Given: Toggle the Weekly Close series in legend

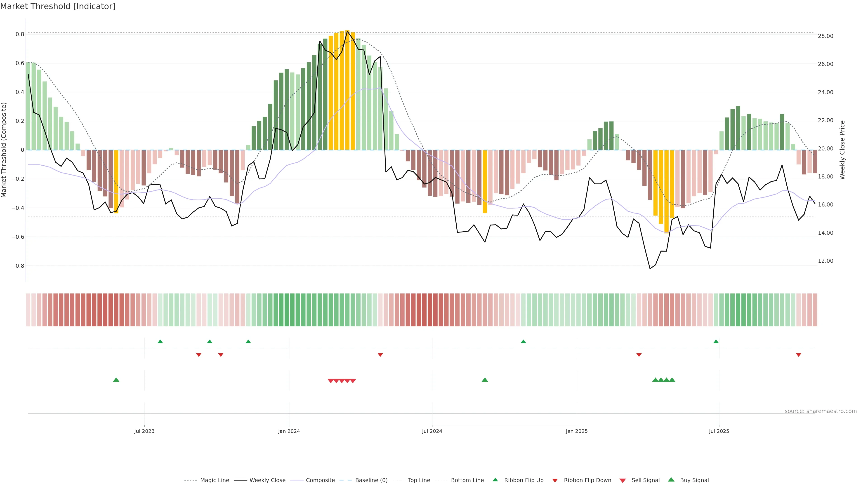Looking at the screenshot, I should pos(267,480).
